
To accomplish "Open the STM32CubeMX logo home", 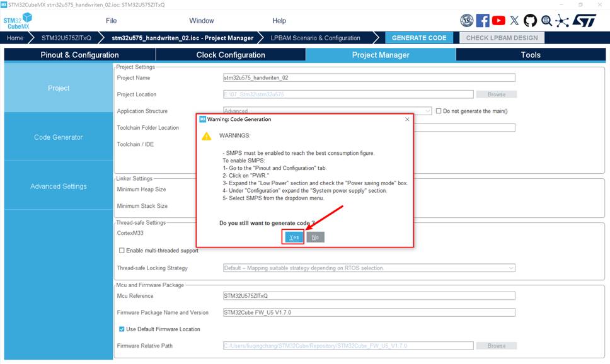I will click(18, 21).
